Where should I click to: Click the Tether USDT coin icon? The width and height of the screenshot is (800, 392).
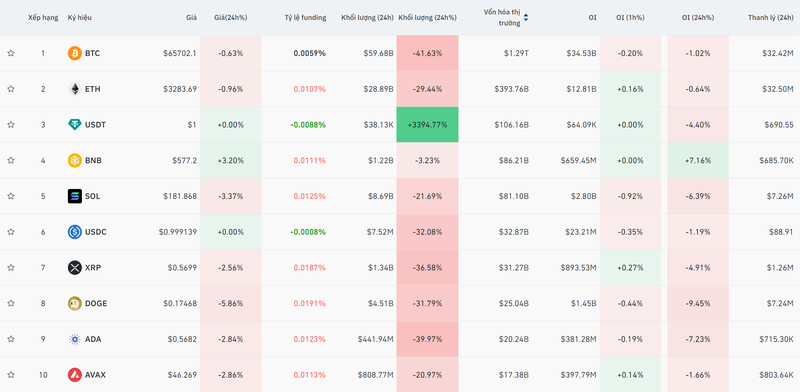click(x=74, y=125)
